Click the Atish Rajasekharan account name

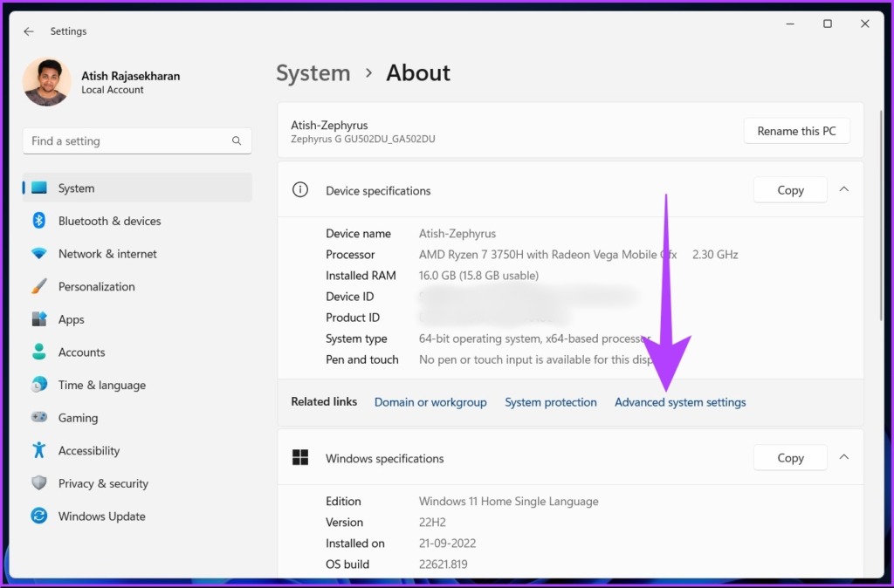point(131,76)
